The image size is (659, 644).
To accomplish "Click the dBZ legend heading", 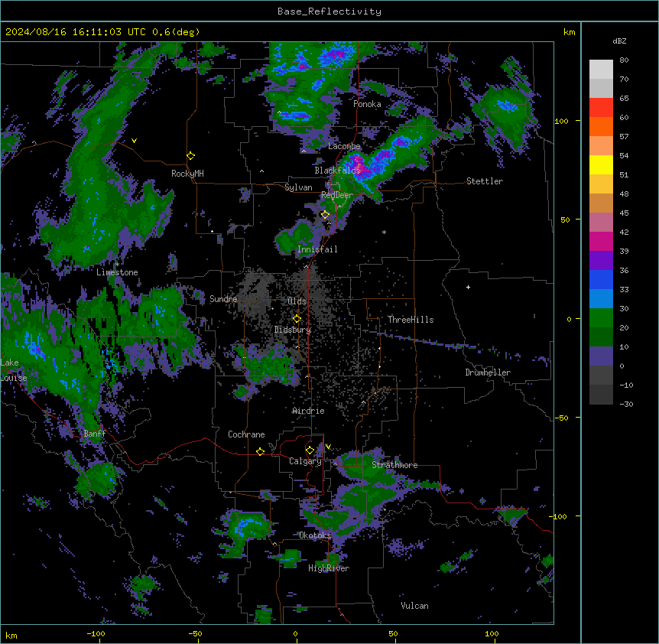I will [x=619, y=41].
